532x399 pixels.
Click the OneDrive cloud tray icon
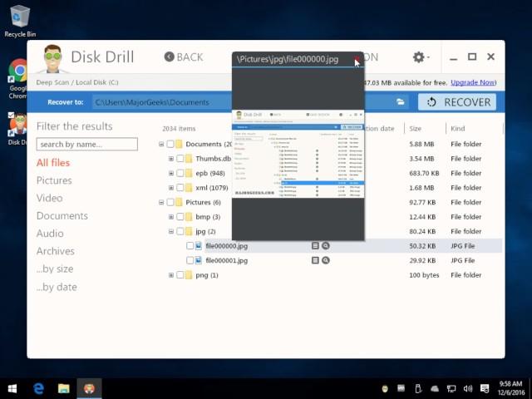pyautogui.click(x=435, y=388)
